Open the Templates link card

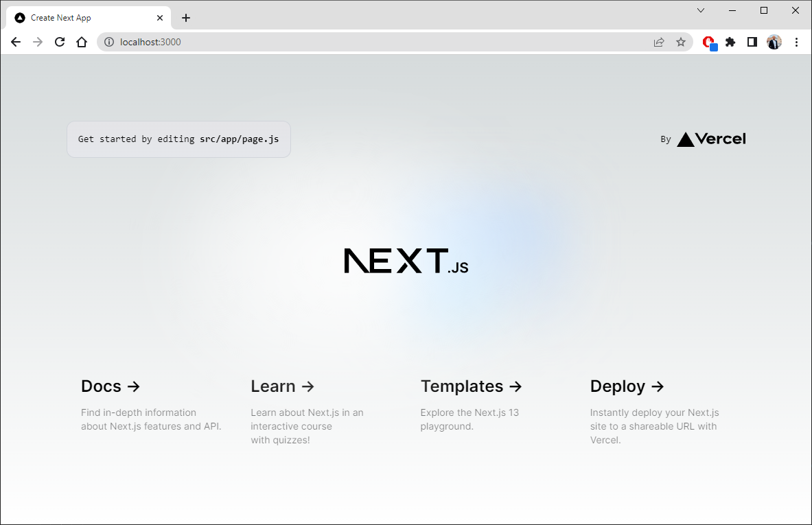click(491, 406)
